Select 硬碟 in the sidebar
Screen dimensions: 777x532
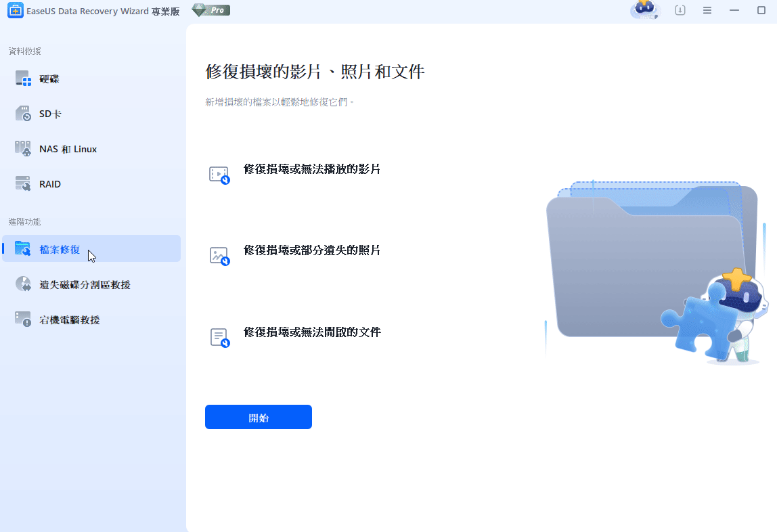(91, 79)
